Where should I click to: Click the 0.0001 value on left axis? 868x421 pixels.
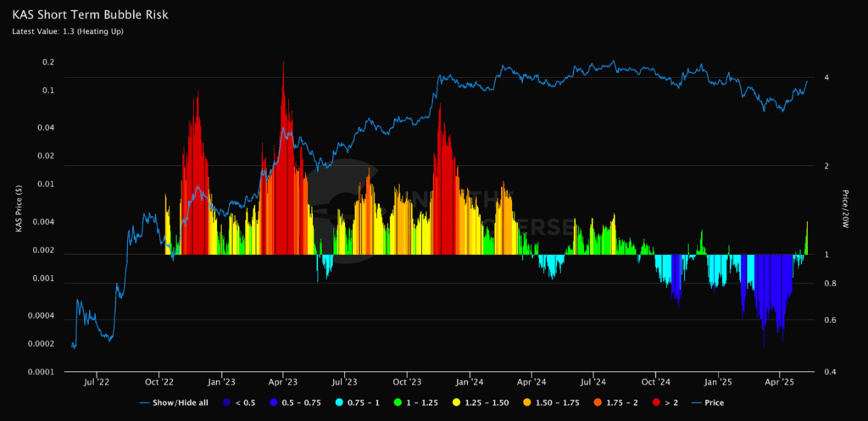pos(42,372)
